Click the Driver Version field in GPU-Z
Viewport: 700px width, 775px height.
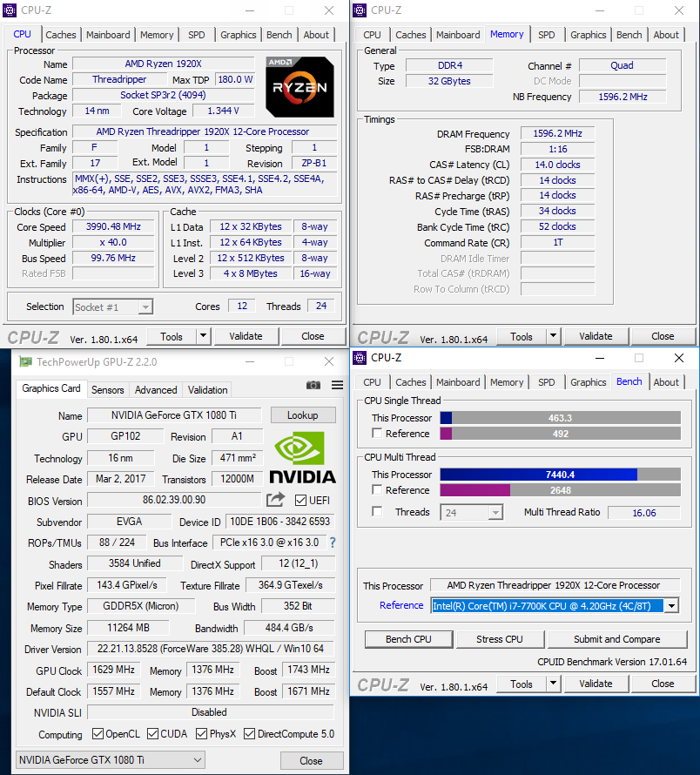coord(211,649)
